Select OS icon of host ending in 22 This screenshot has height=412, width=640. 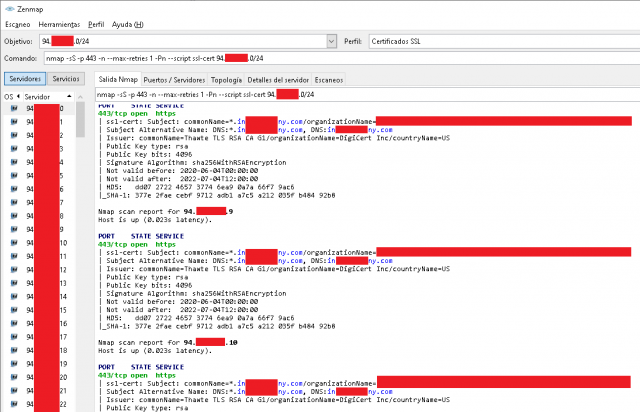(14, 404)
